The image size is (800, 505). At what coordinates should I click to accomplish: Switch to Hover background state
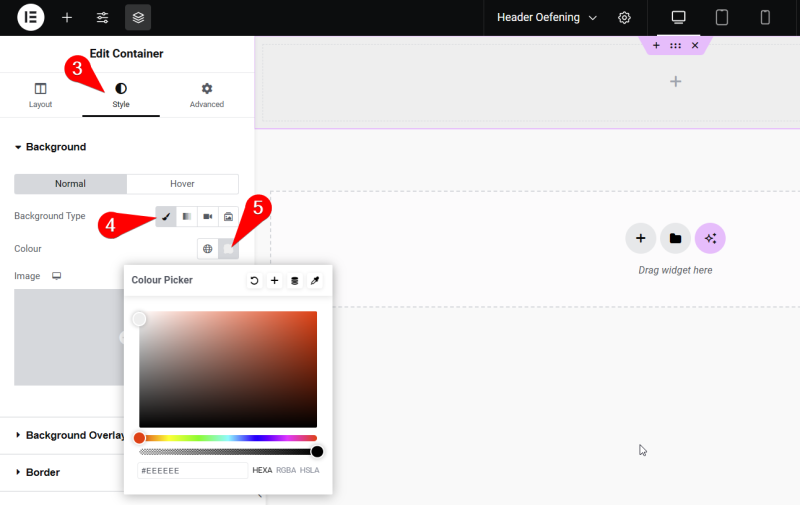(182, 184)
